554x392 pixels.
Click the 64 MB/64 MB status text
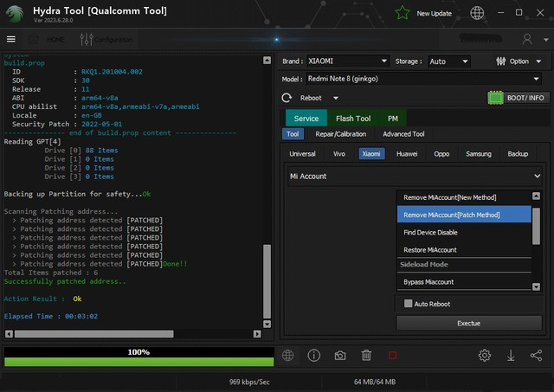tap(375, 382)
